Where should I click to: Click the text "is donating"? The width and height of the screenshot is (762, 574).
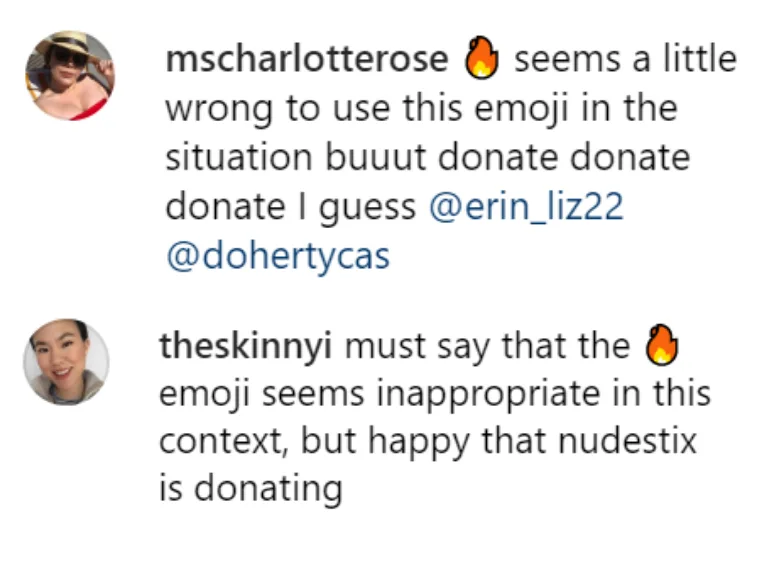[x=251, y=488]
